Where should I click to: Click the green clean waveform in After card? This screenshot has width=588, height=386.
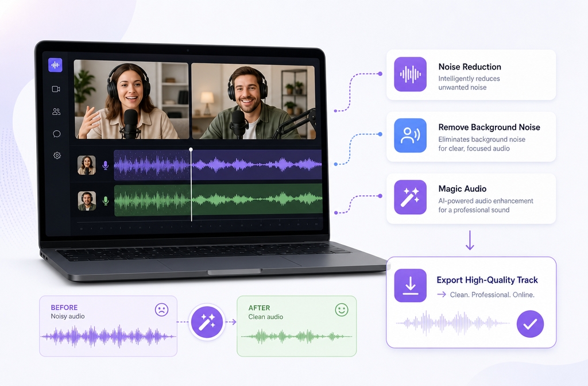point(296,337)
